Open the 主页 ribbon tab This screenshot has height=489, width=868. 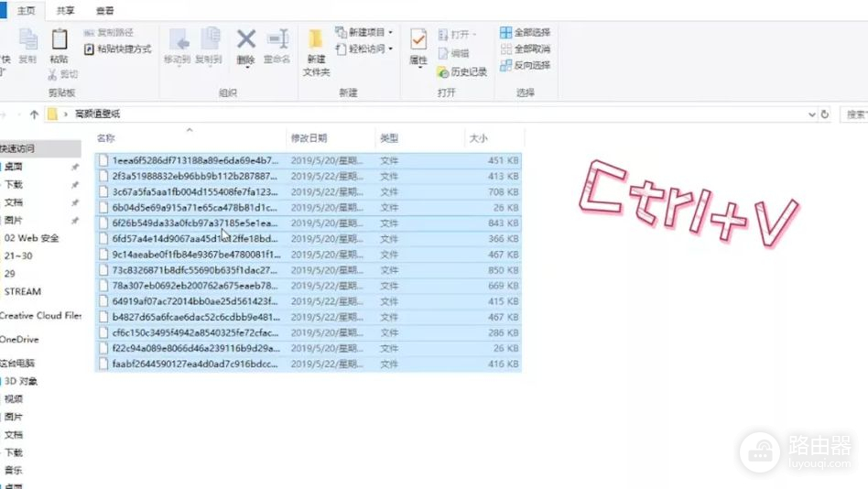[26, 10]
